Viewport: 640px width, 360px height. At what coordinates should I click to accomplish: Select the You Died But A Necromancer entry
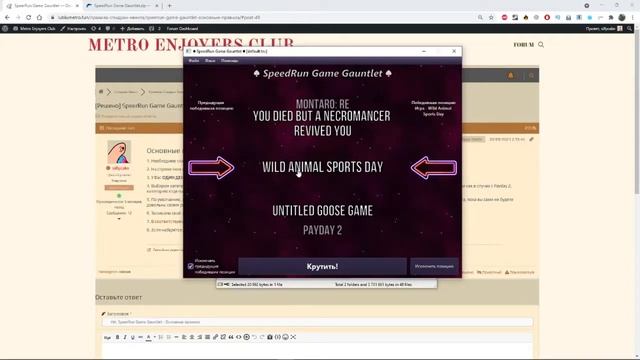click(x=322, y=123)
